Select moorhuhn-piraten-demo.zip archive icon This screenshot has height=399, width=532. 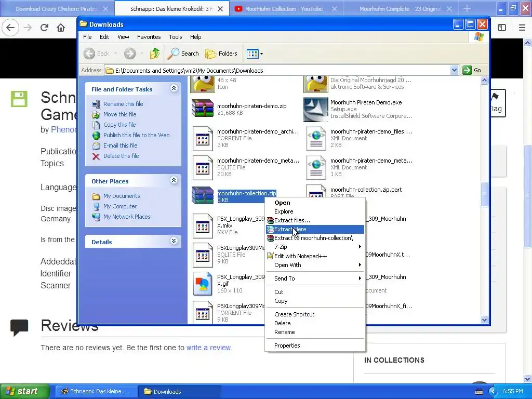[x=203, y=109]
